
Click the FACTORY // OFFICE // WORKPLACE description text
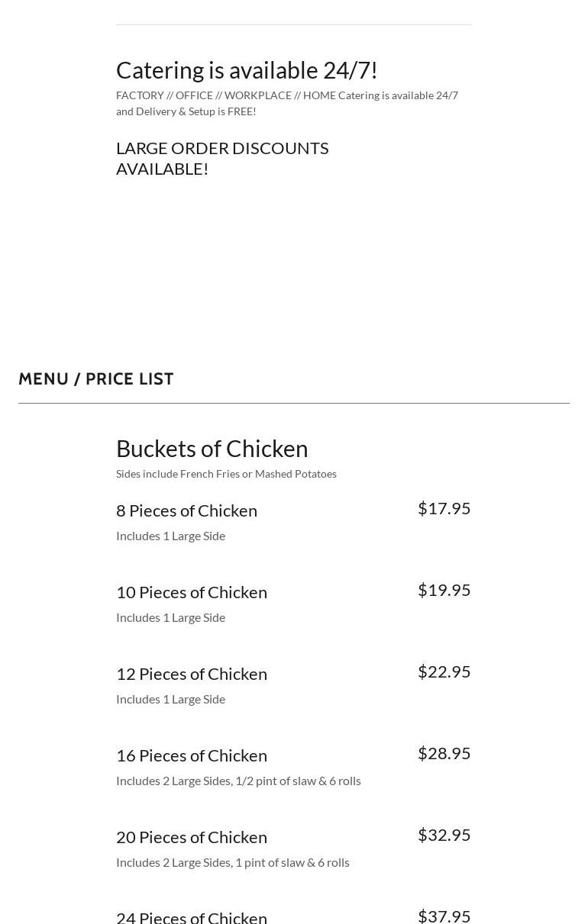286,103
